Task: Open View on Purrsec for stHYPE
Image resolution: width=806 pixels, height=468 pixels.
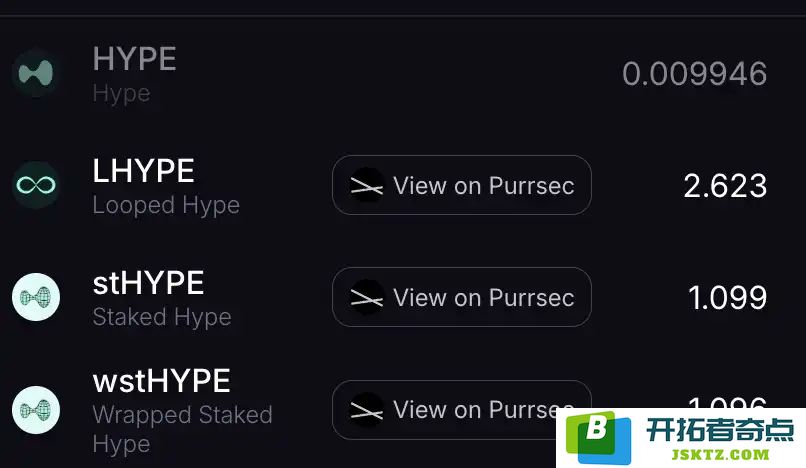Action: [462, 297]
